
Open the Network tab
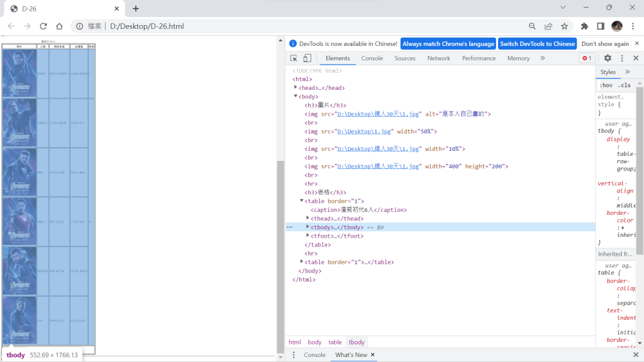[x=438, y=58]
